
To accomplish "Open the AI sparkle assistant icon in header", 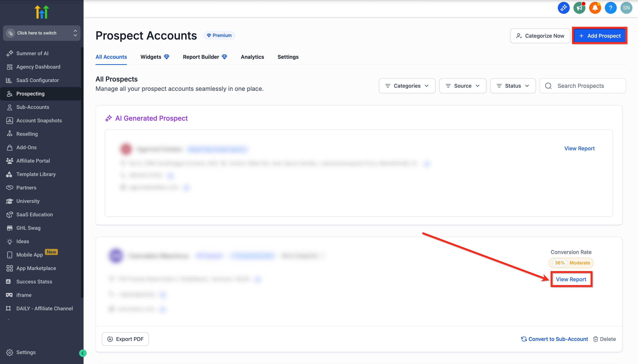I will click(x=563, y=8).
